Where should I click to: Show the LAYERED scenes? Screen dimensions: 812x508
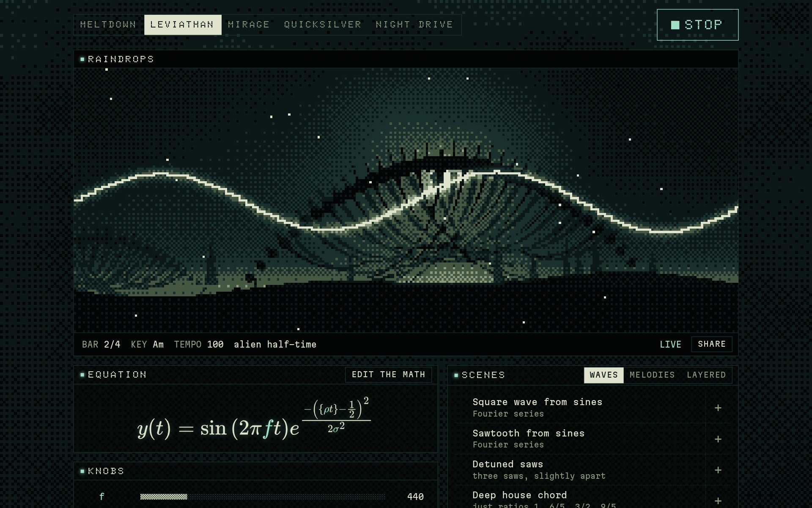[x=706, y=375]
